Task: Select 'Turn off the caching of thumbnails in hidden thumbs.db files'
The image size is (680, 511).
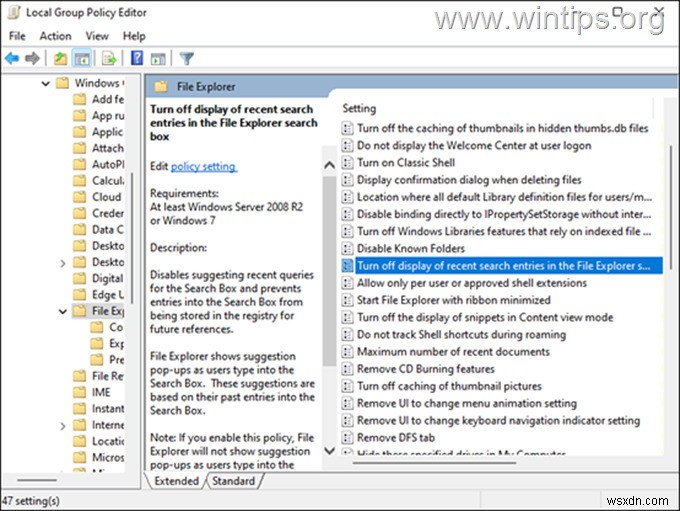Action: 503,128
